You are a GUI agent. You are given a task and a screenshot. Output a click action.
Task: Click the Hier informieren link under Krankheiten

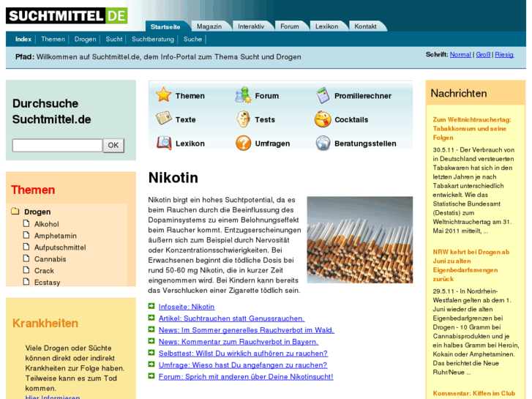pos(53,397)
